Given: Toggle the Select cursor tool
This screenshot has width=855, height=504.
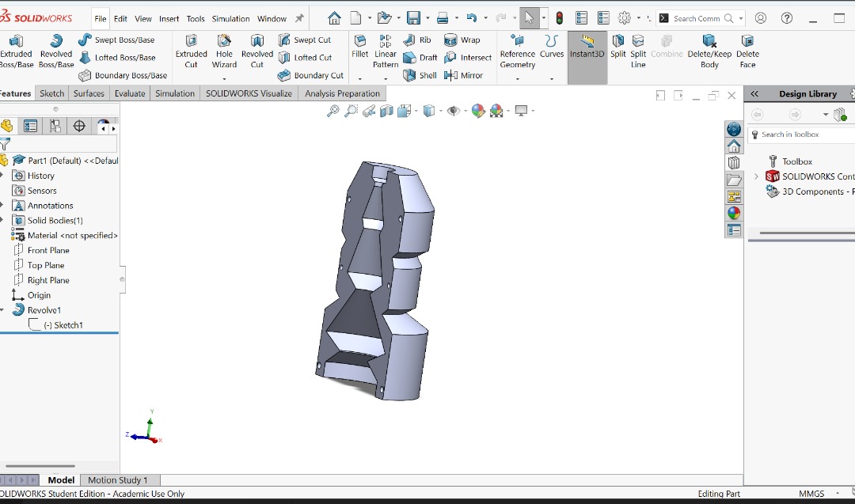Looking at the screenshot, I should 529,18.
